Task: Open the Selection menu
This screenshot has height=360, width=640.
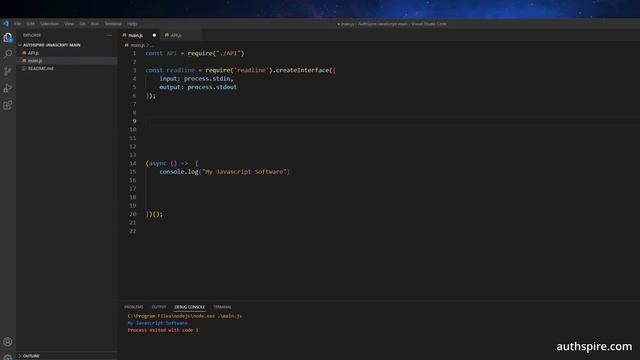Action: (x=49, y=24)
